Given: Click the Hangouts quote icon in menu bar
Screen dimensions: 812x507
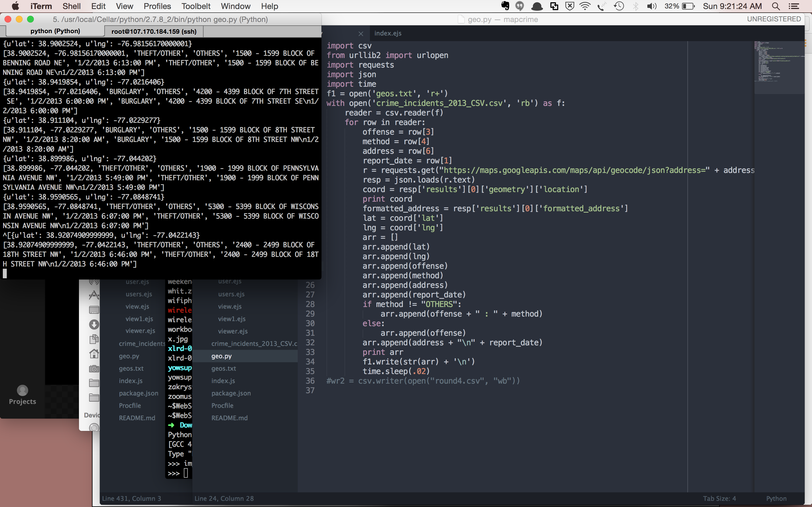Looking at the screenshot, I should pyautogui.click(x=519, y=6).
